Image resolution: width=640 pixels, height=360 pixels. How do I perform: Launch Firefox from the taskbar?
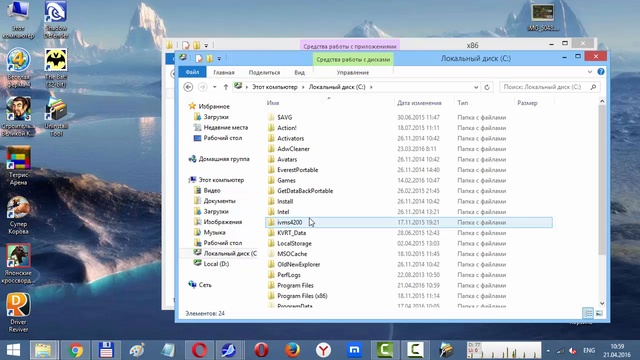pos(292,350)
